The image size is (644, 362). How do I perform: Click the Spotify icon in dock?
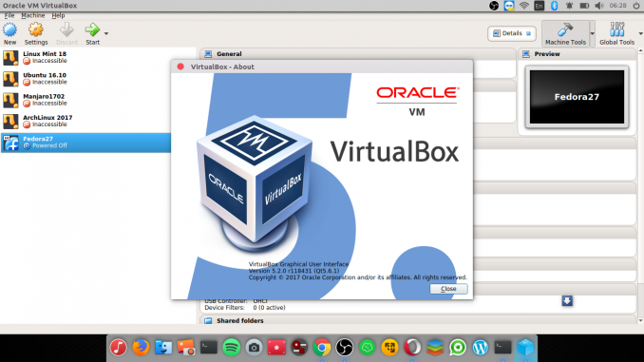[x=231, y=348]
